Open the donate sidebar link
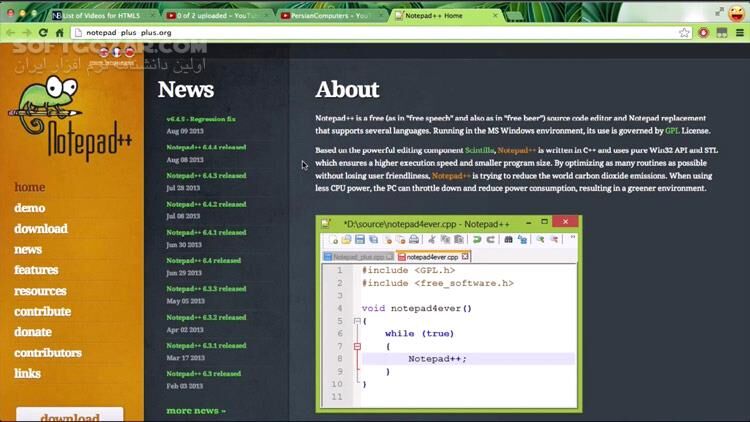Viewport: 750px width, 422px height. click(33, 332)
